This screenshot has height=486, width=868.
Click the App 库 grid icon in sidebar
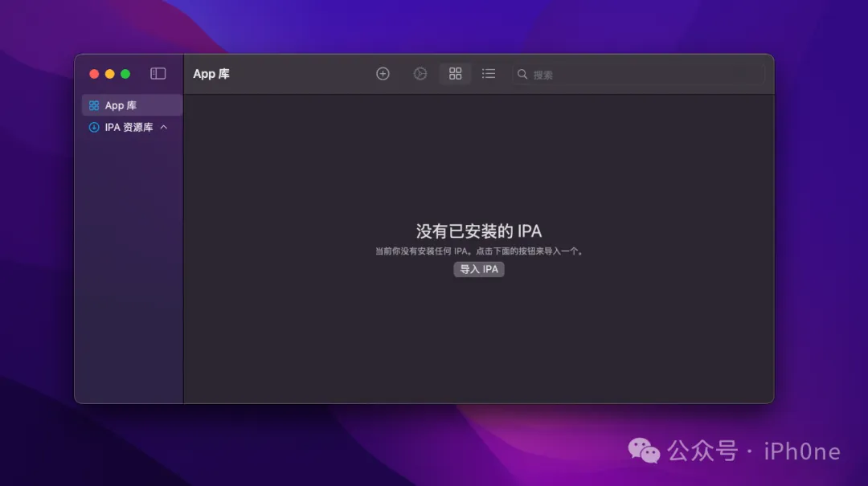click(94, 105)
